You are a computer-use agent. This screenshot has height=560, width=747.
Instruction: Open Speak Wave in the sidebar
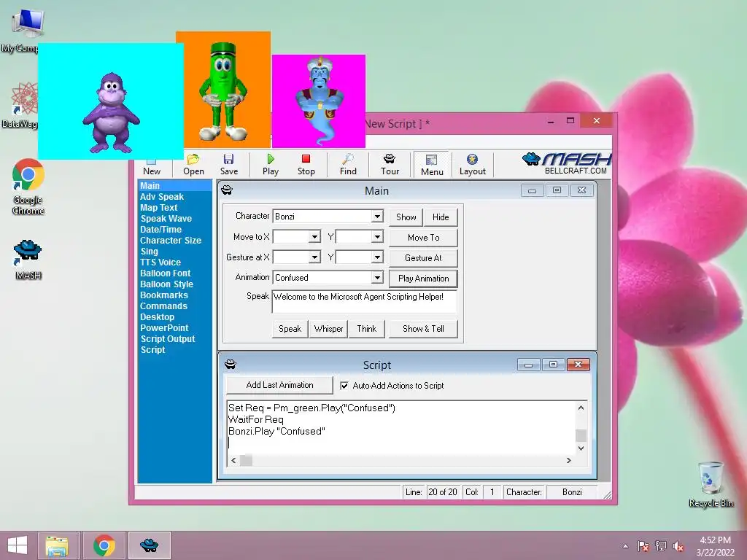coord(166,219)
